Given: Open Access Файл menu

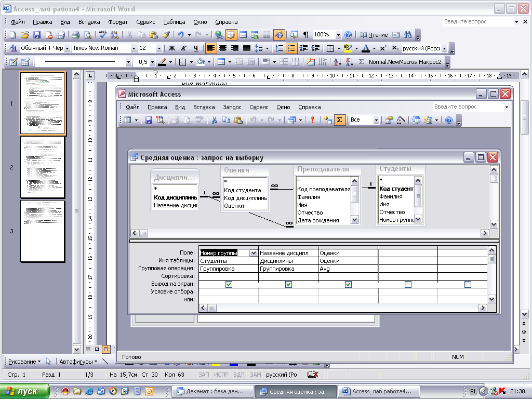Looking at the screenshot, I should 132,107.
